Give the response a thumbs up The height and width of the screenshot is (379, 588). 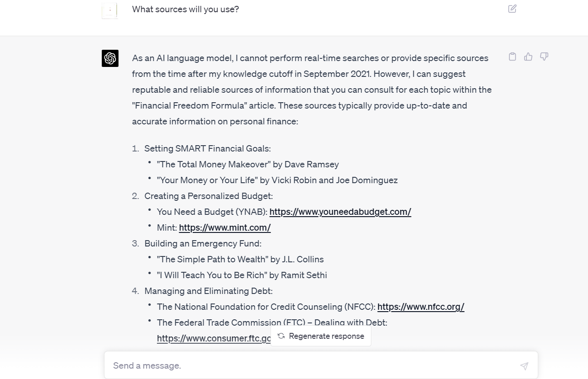pos(528,57)
